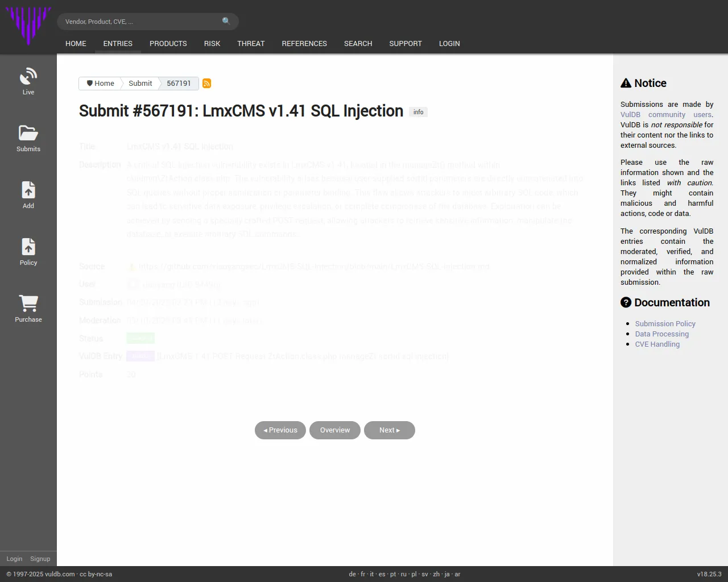Click the v18.25.3 version text

[709, 574]
